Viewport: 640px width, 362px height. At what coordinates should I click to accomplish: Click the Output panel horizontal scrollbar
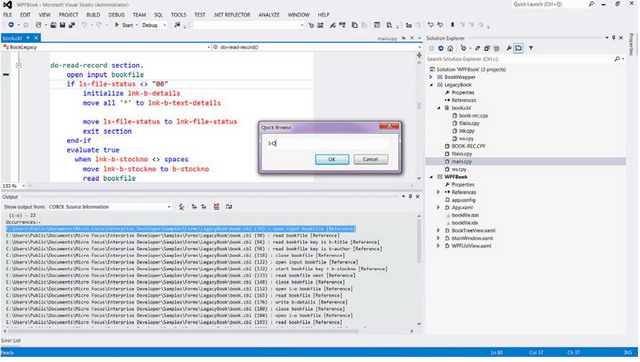click(x=184, y=332)
